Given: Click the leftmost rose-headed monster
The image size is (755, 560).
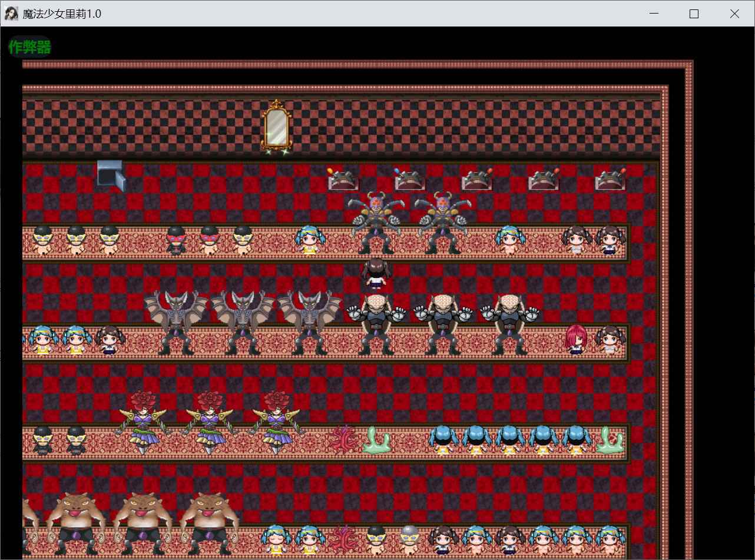Looking at the screenshot, I should click(x=143, y=422).
